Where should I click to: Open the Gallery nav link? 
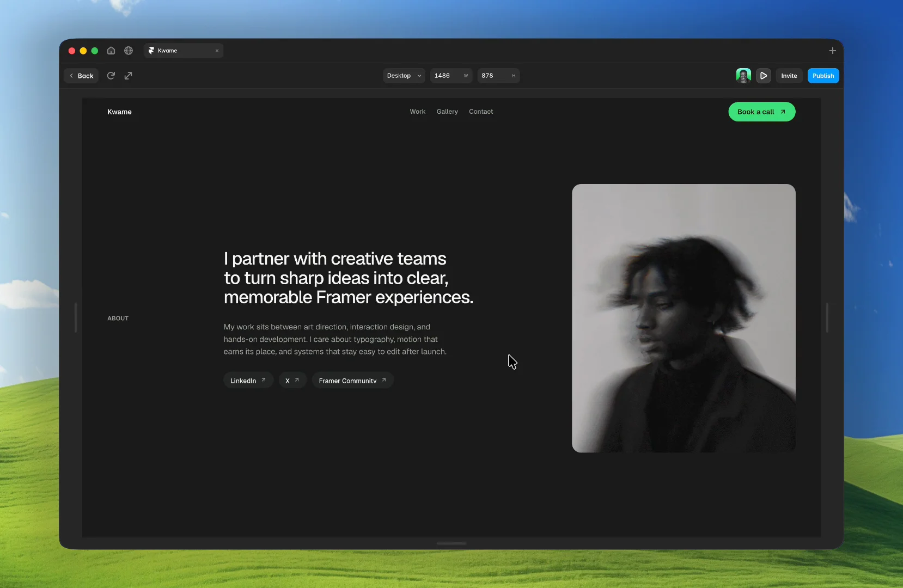(x=447, y=112)
